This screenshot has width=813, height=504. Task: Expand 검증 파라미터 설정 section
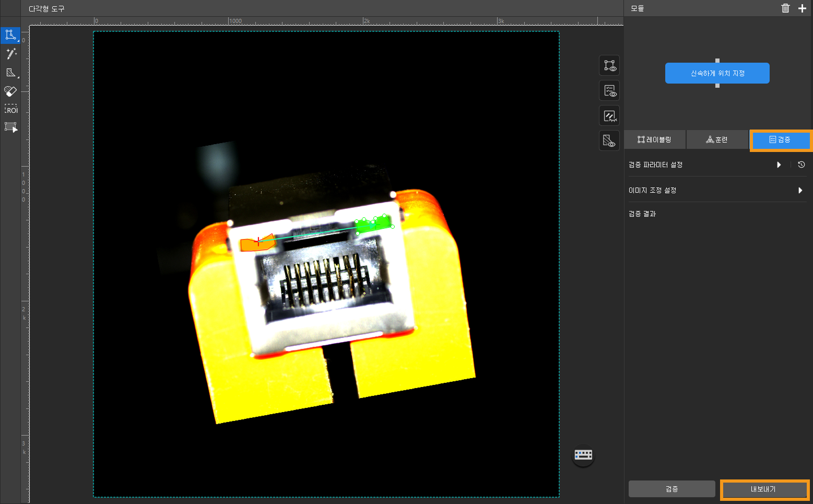779,165
